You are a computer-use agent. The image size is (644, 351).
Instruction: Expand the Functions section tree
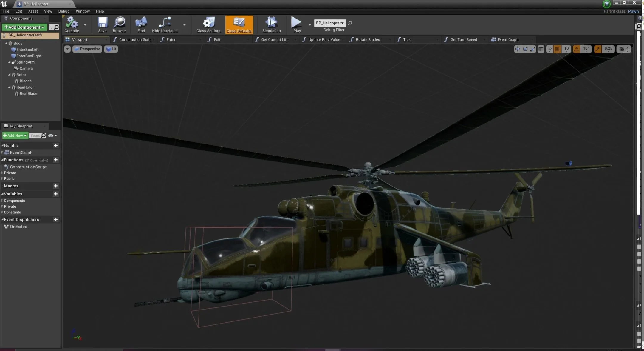[x=3, y=159]
